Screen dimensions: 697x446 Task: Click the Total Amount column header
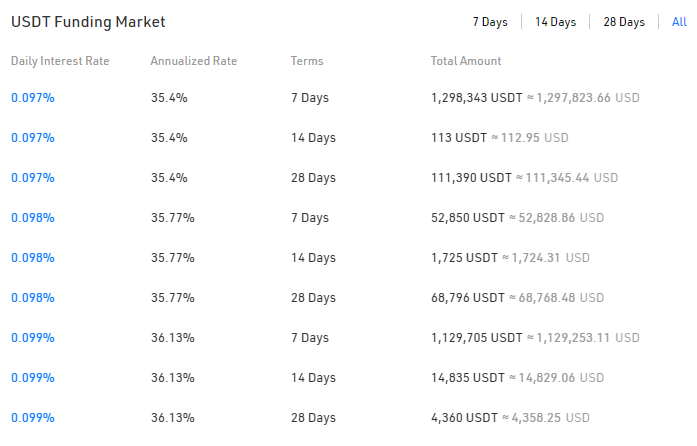click(x=466, y=61)
